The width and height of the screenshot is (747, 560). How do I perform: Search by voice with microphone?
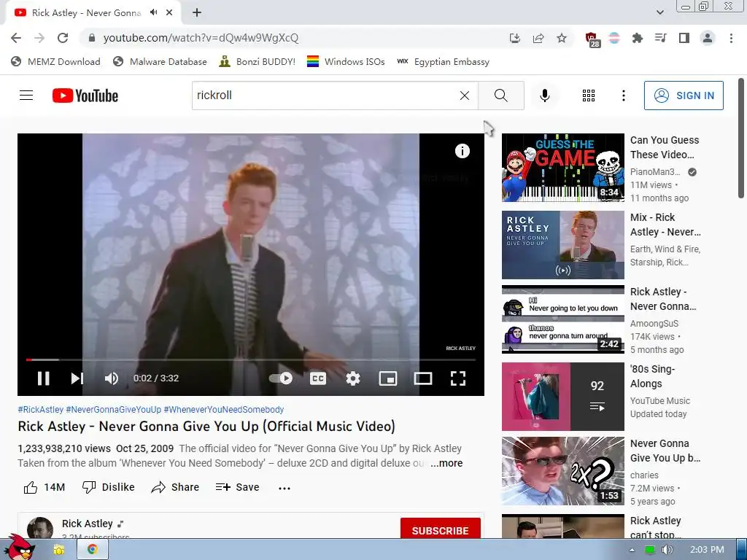click(545, 96)
